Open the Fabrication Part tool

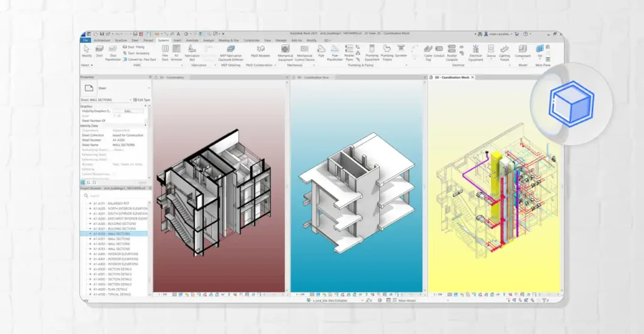coord(192,53)
